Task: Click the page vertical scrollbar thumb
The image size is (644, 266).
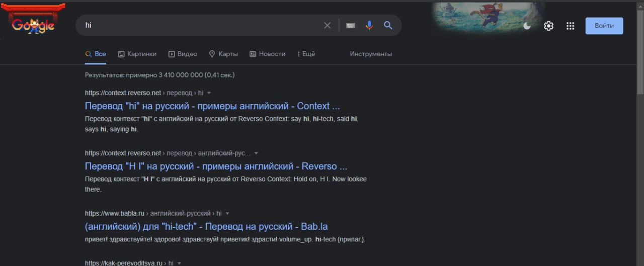Action: coord(640,52)
